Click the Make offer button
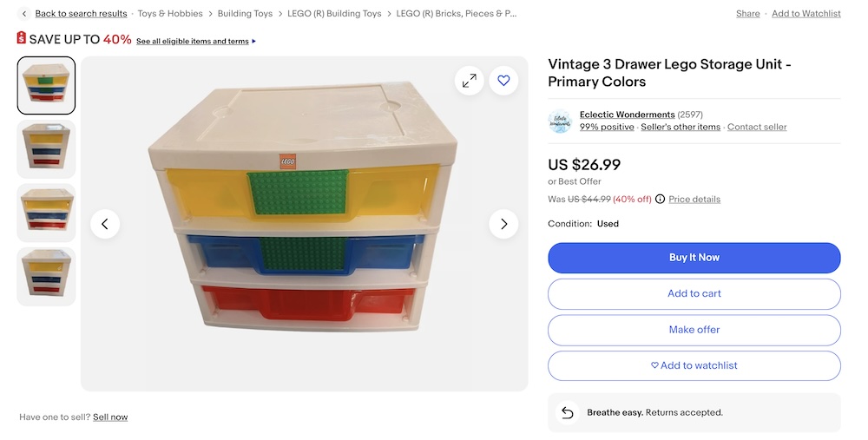Viewport: 868px width, 440px height. [694, 330]
